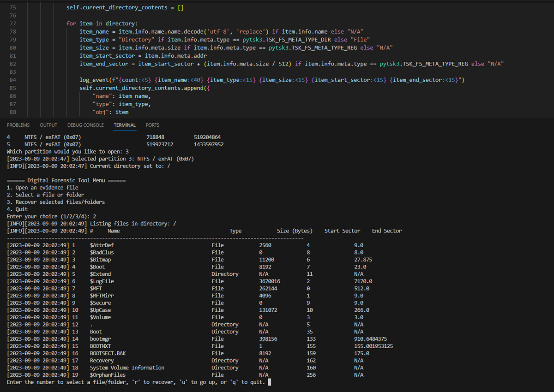This screenshot has height=392, width=554.
Task: Click line number 77 in the gutter
Action: 12,24
